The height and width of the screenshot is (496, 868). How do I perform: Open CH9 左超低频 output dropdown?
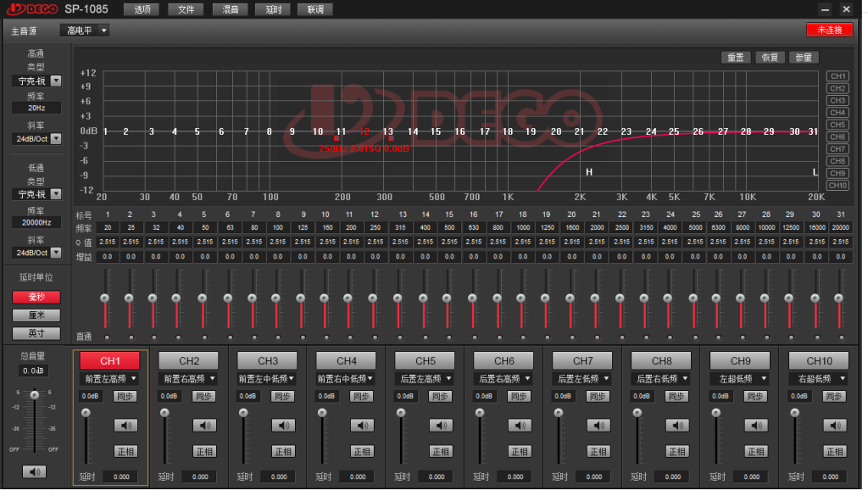(x=740, y=379)
